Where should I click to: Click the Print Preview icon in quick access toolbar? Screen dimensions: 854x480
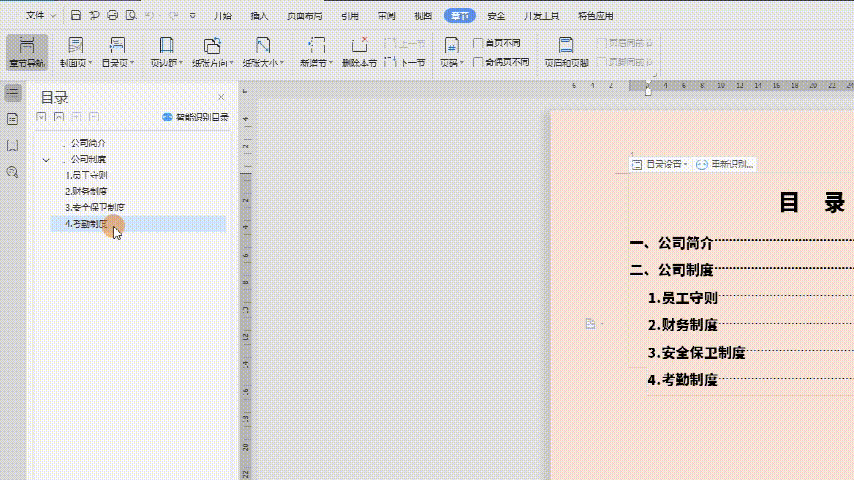pos(131,16)
